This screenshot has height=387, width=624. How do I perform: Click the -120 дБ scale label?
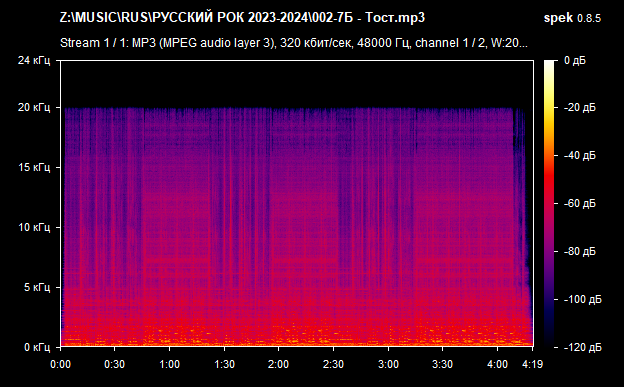coord(583,348)
